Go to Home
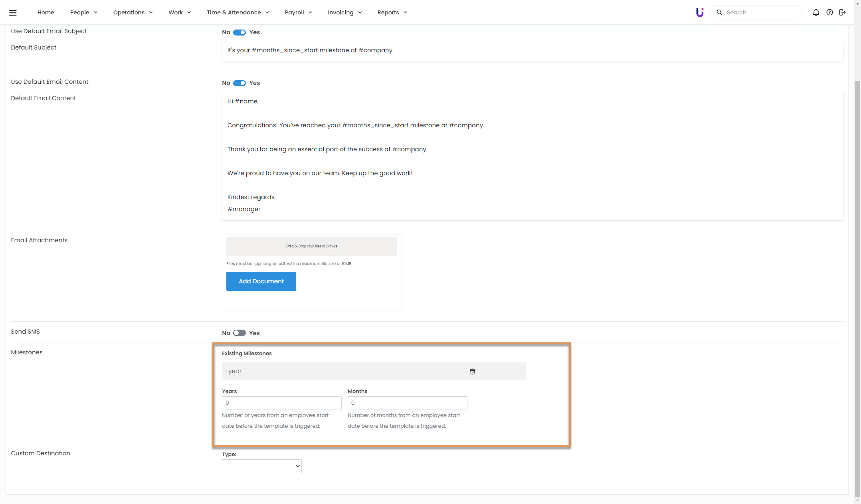Screen dimensions: 861x504 pos(46,12)
